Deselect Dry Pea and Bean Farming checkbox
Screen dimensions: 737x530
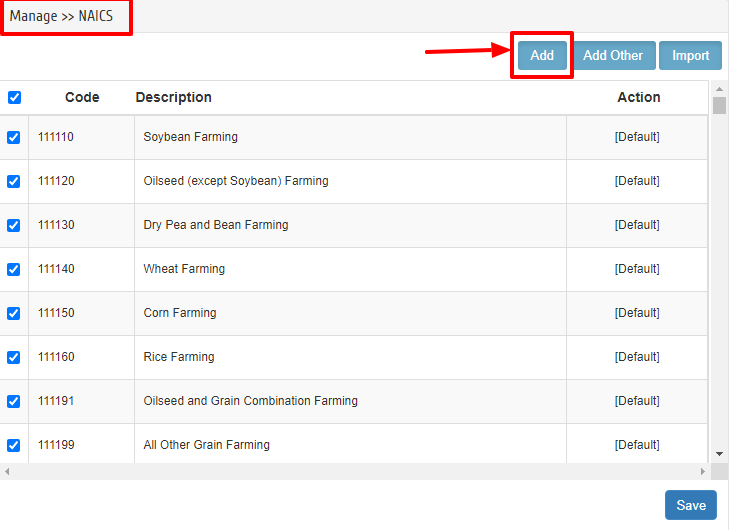[x=14, y=226]
